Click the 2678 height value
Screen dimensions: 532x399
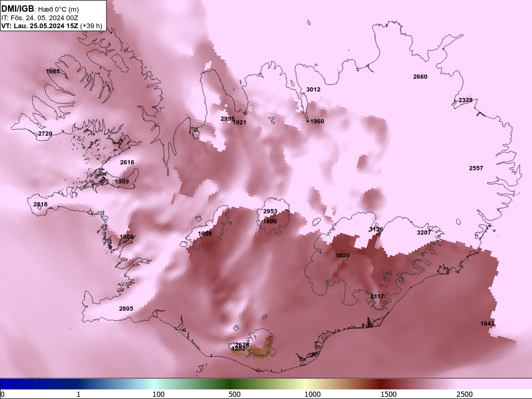(243, 344)
